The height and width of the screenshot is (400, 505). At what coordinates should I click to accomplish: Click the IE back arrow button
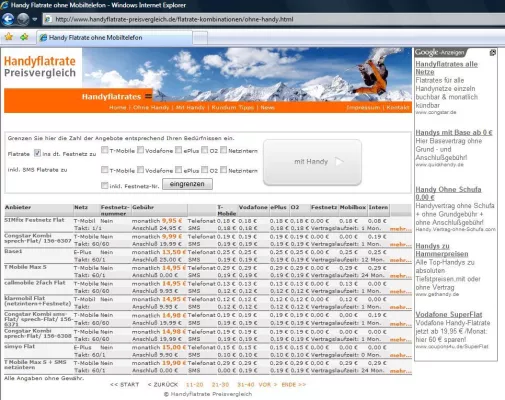coord(8,19)
